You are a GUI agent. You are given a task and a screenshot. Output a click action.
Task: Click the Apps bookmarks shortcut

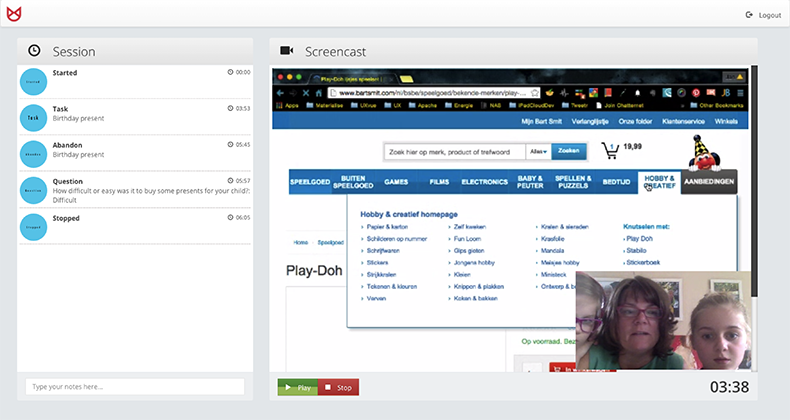(288, 106)
